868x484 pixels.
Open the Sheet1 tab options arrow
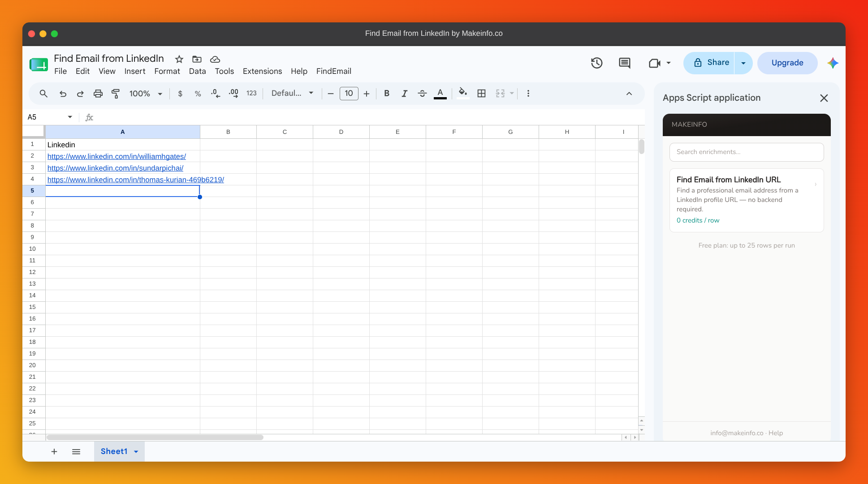point(136,452)
